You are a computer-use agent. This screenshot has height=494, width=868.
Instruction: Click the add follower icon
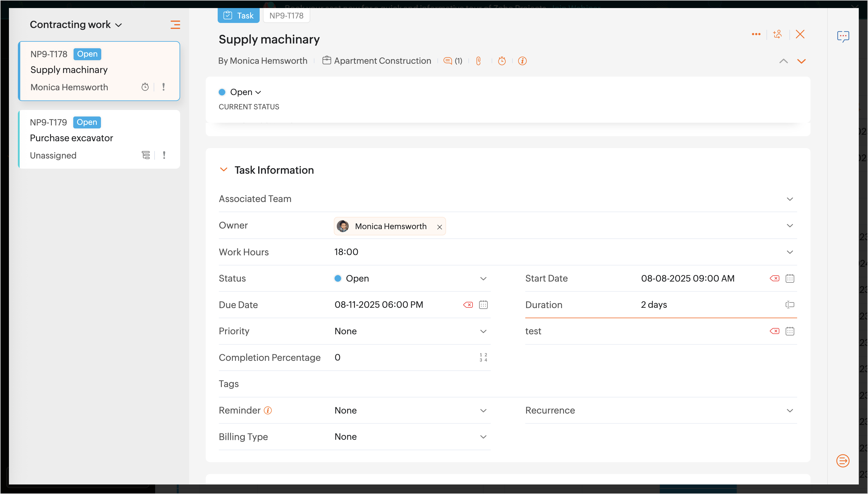[x=777, y=34]
